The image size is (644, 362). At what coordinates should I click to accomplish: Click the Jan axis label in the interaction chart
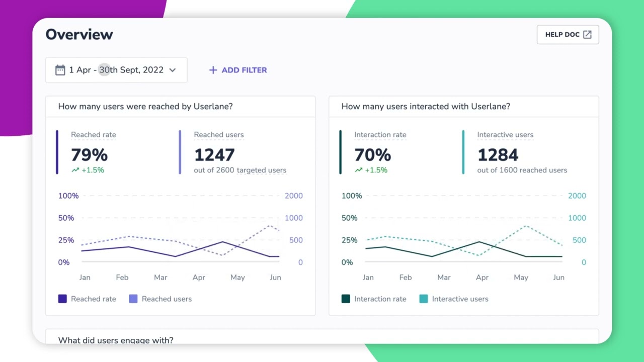coord(368,277)
